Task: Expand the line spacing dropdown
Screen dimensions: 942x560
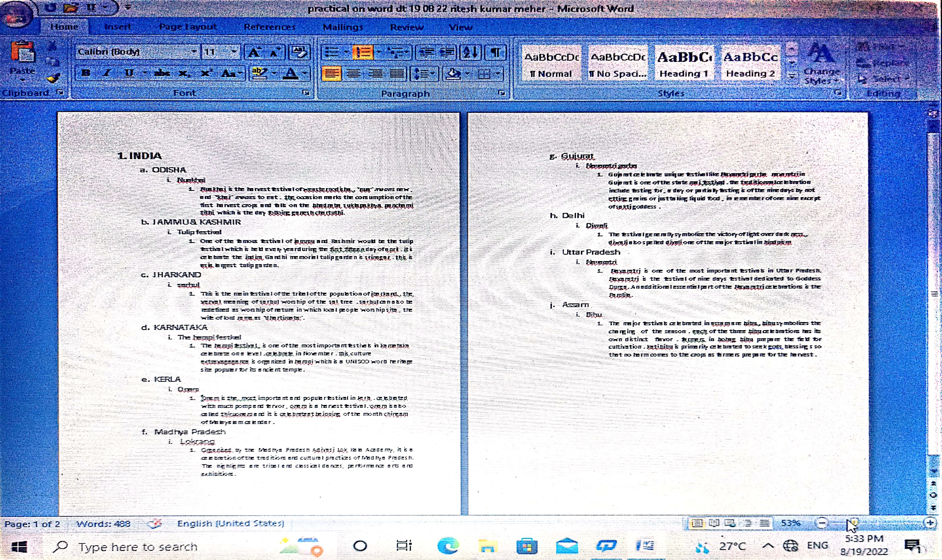Action: tap(433, 73)
